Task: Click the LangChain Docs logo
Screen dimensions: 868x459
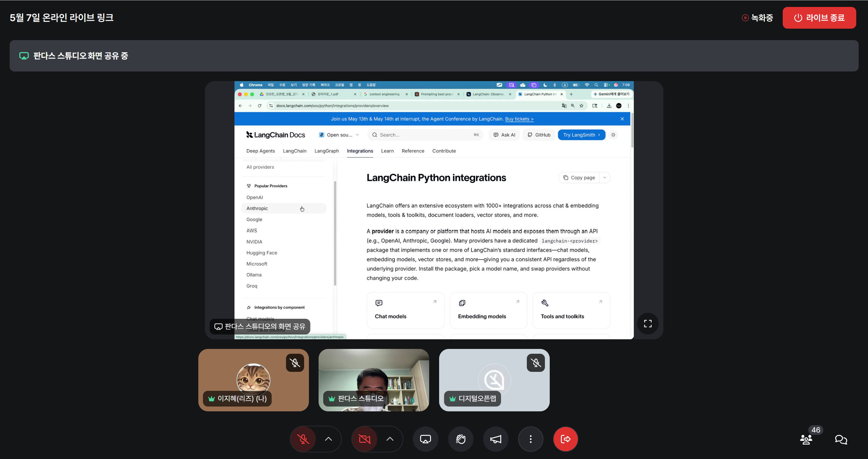Action: (x=275, y=135)
